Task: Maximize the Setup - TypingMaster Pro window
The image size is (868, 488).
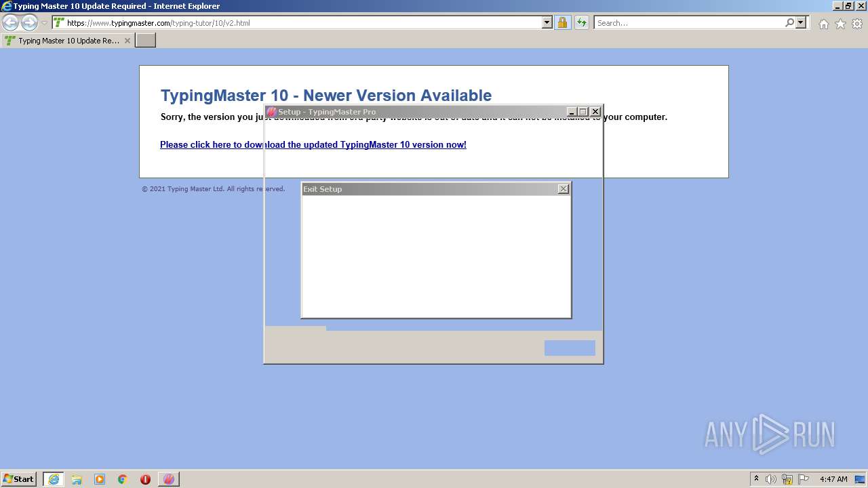Action: coord(583,112)
